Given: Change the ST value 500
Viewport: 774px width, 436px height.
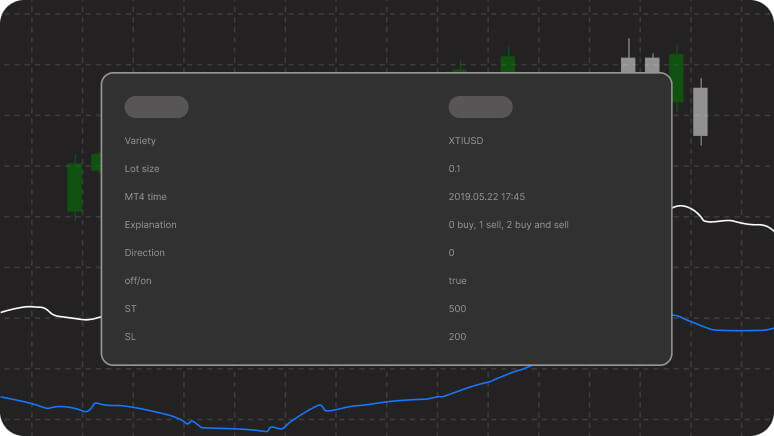Looking at the screenshot, I should (x=457, y=309).
